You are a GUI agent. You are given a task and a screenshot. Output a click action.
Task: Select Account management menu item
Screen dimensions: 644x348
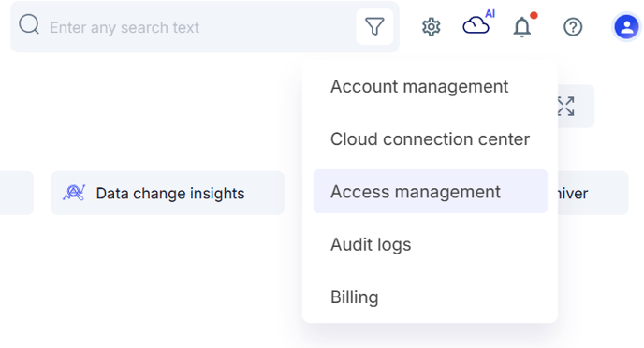(x=430, y=87)
